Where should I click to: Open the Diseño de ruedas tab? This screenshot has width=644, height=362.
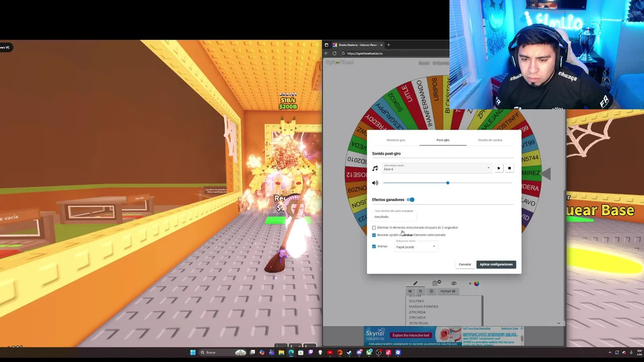coord(490,140)
